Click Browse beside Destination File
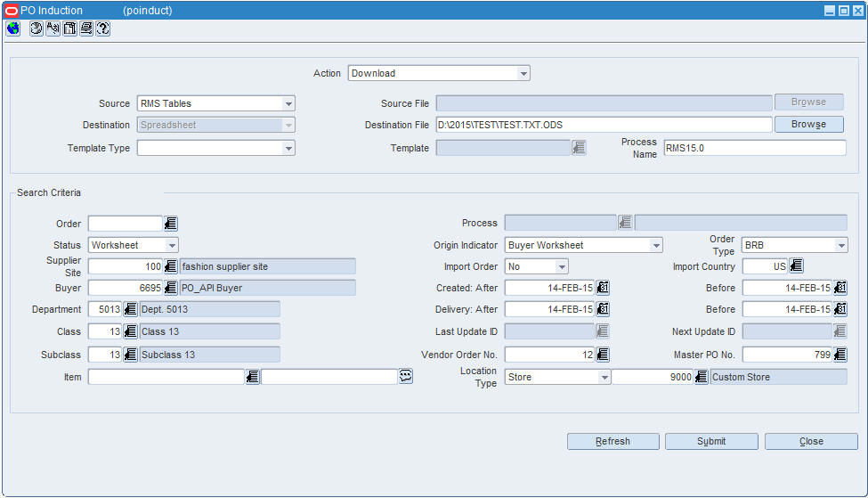 click(808, 124)
